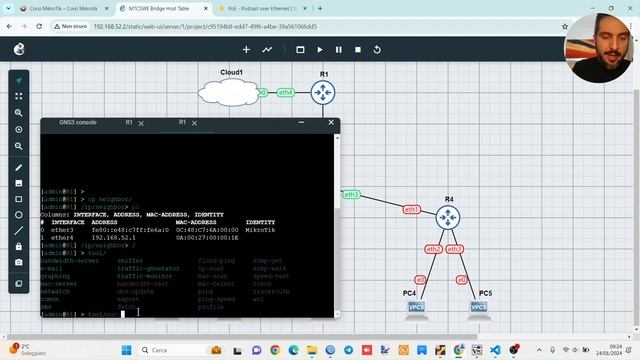Image resolution: width=640 pixels, height=360 pixels.
Task: Take a screenshot with camera icon
Action: (19, 262)
